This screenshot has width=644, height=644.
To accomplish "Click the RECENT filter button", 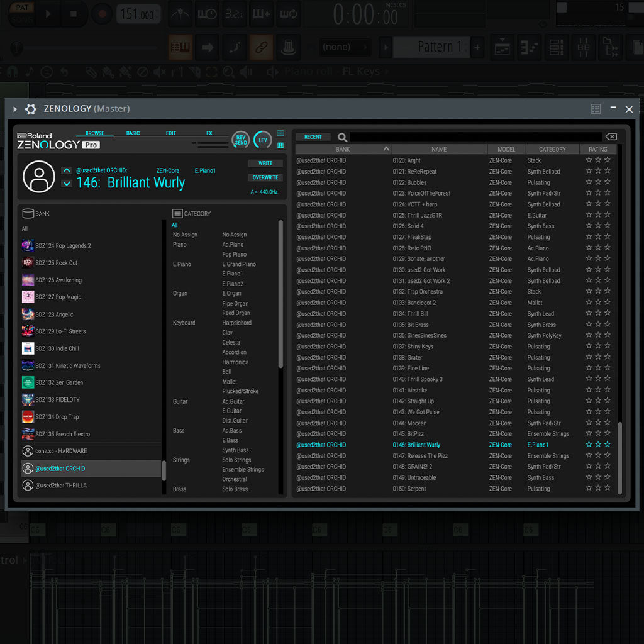I will pos(313,136).
